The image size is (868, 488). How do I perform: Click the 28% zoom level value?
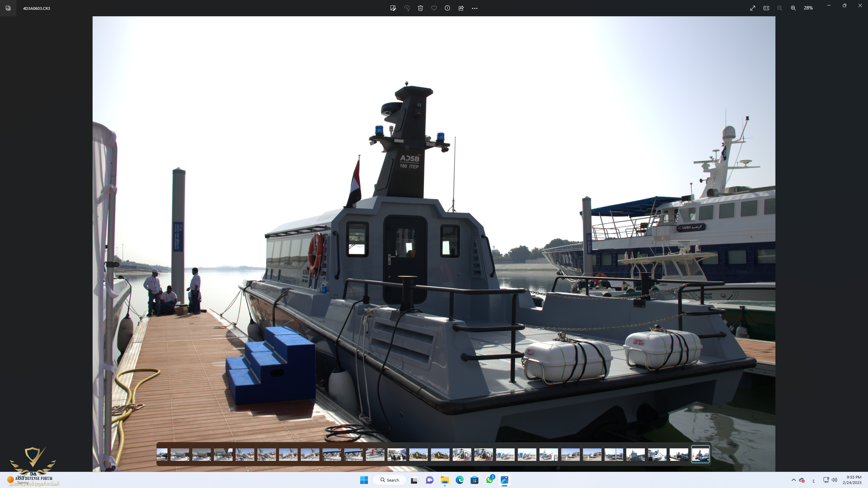coord(808,8)
